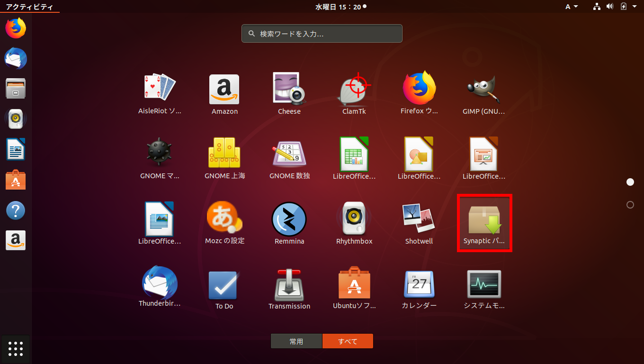Open LibreOffice Writer from the dock
Viewport: 644px width, 364px height.
16,150
